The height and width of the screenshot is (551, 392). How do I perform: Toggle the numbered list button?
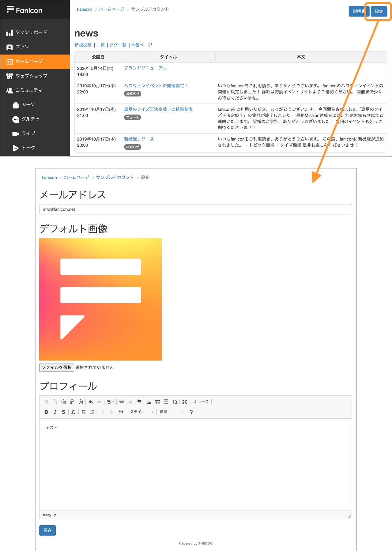[84, 412]
